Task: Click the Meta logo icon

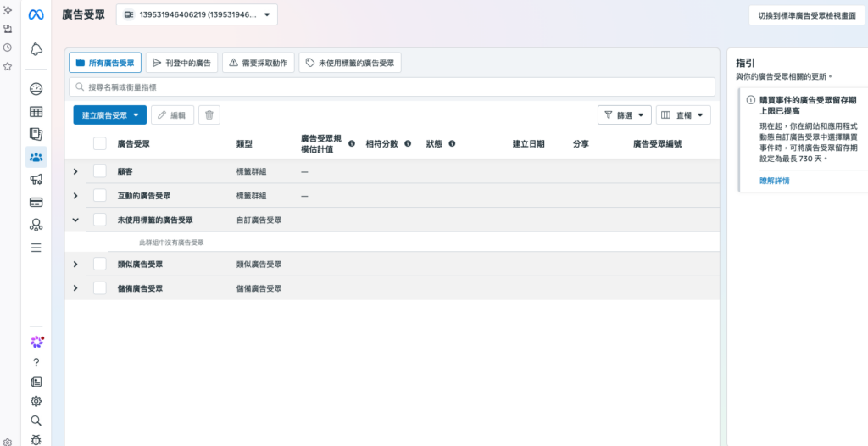Action: point(36,15)
